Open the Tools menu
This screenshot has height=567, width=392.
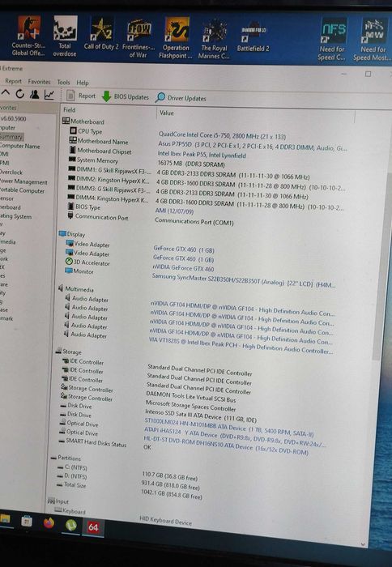[x=63, y=82]
